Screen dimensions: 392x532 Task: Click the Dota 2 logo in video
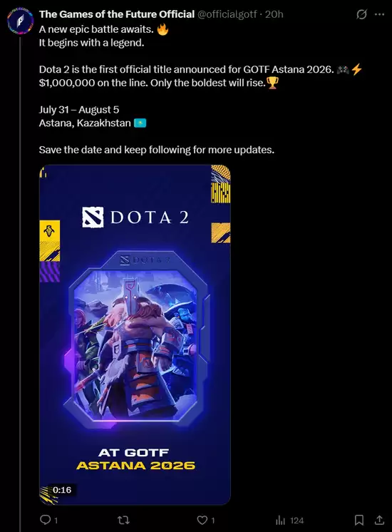point(135,217)
